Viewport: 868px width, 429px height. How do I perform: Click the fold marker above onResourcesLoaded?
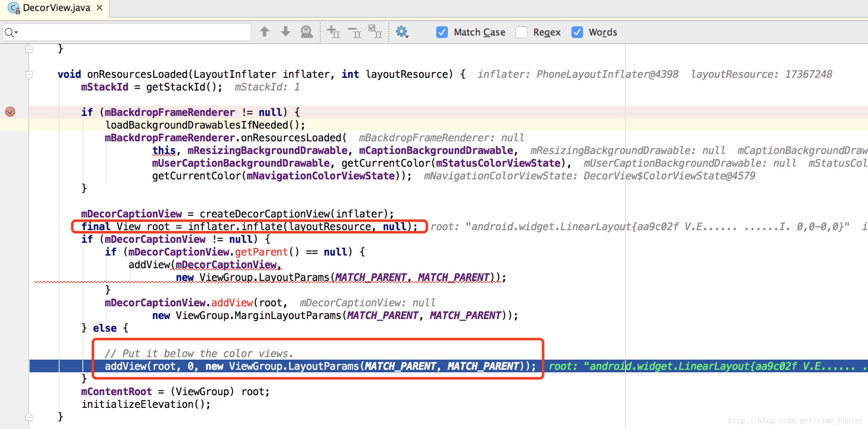click(x=29, y=49)
